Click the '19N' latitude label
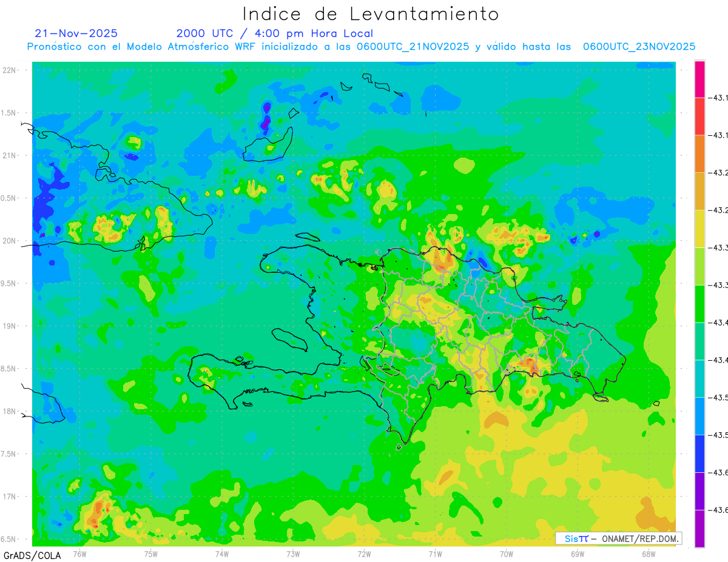Screen dimensions: 728x562 coord(10,326)
